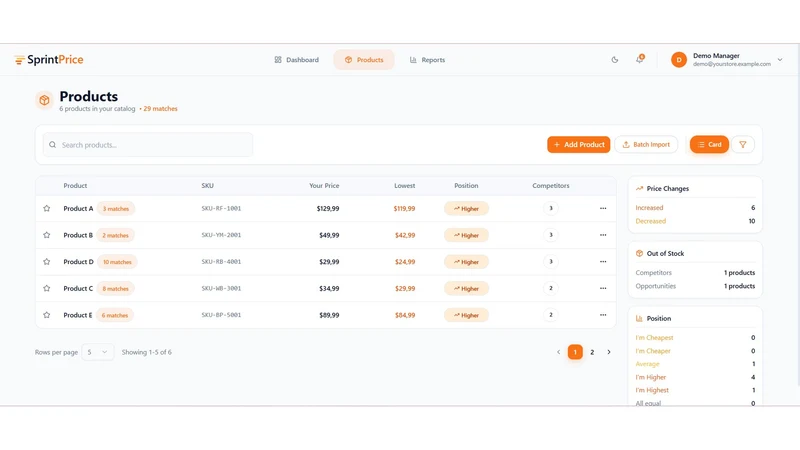Open the more options menu for Product D

pyautogui.click(x=603, y=261)
